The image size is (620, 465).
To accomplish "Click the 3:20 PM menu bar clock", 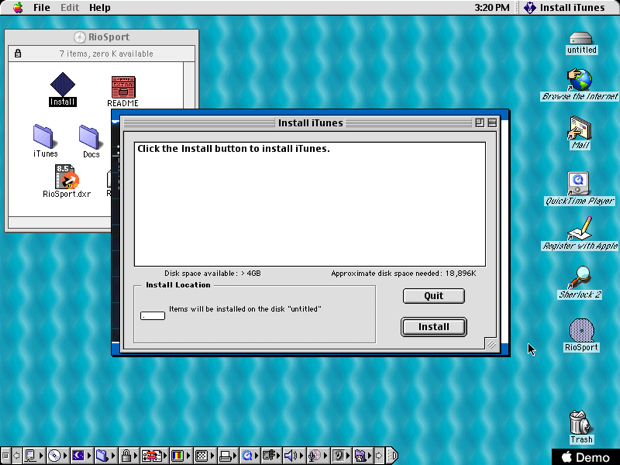I will (492, 8).
